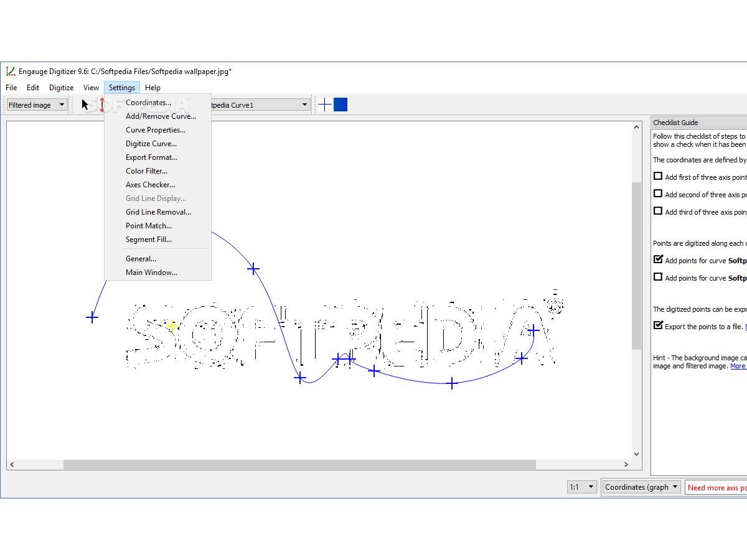This screenshot has width=747, height=560.
Task: Open the Filtered image dropdown
Action: tap(37, 105)
